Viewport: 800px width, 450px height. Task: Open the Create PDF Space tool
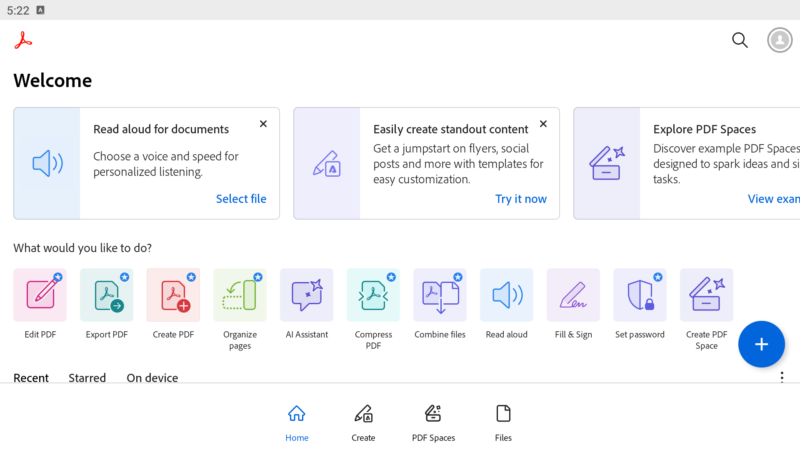click(x=706, y=295)
